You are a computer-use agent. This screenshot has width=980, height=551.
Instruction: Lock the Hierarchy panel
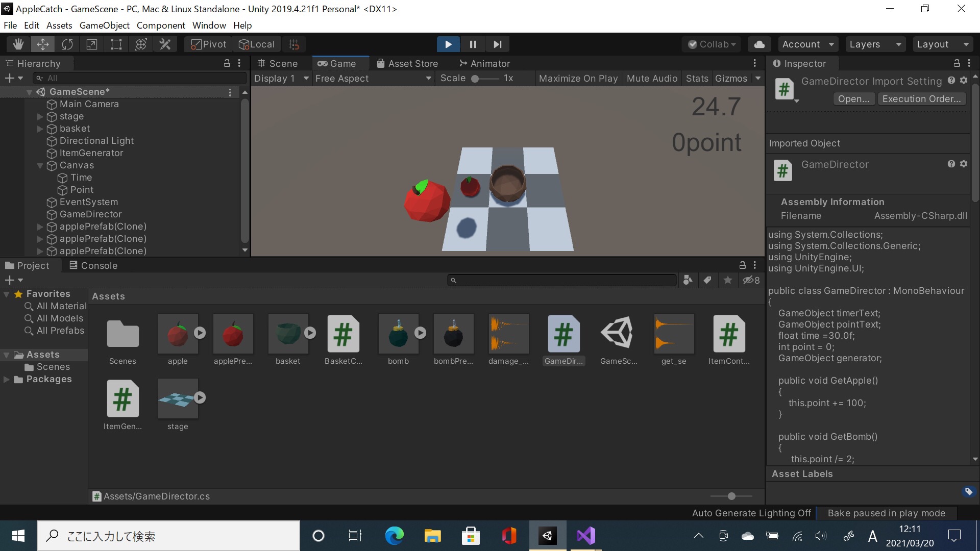coord(227,63)
